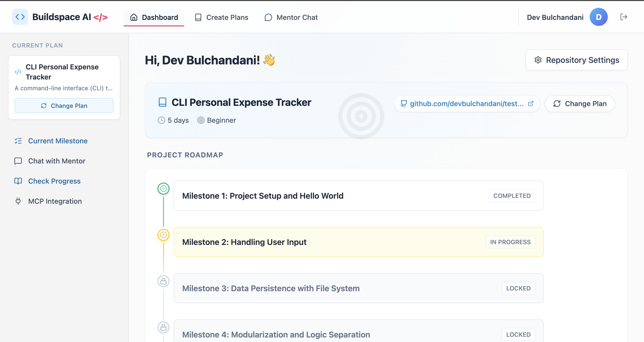Click the logout arrow icon
This screenshot has width=644, height=342.
tap(624, 17)
